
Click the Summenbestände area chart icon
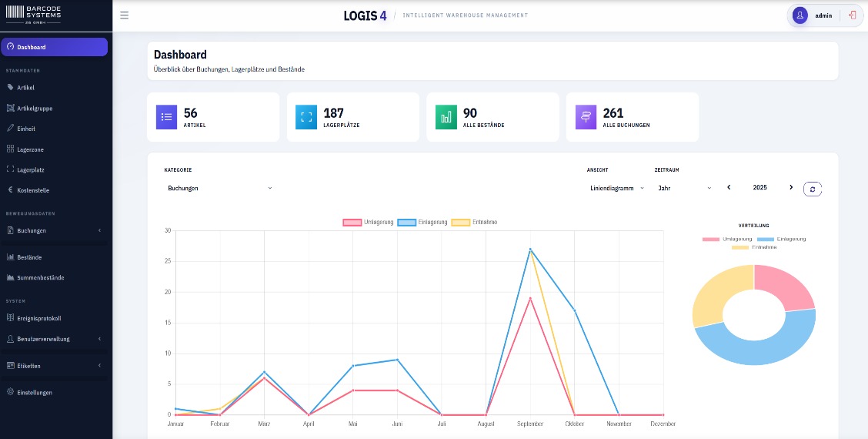tap(10, 277)
